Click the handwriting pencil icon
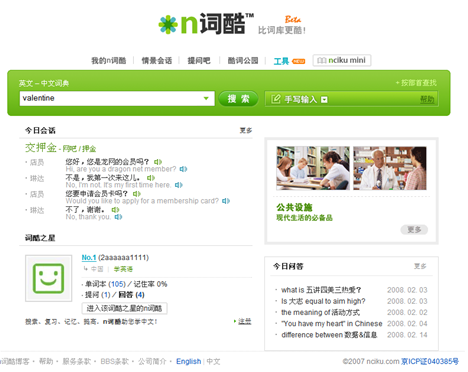Image resolution: width=468 pixels, height=372 pixels. (x=276, y=99)
